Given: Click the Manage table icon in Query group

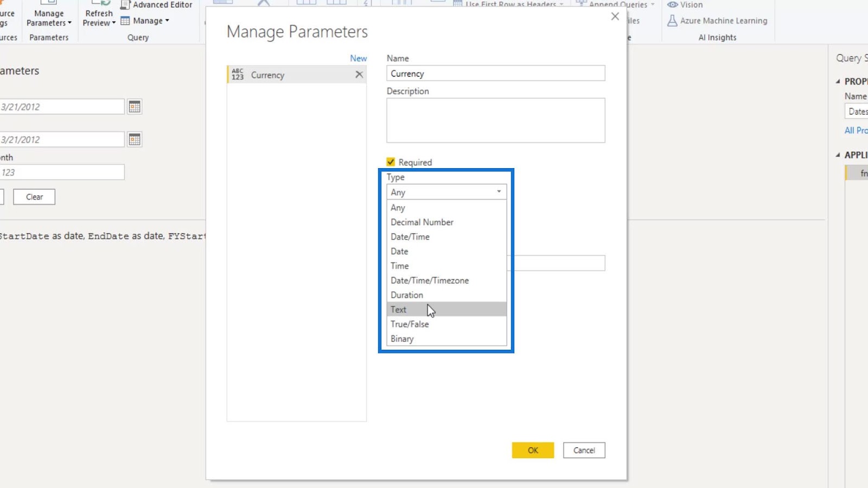Looking at the screenshot, I should (x=125, y=21).
